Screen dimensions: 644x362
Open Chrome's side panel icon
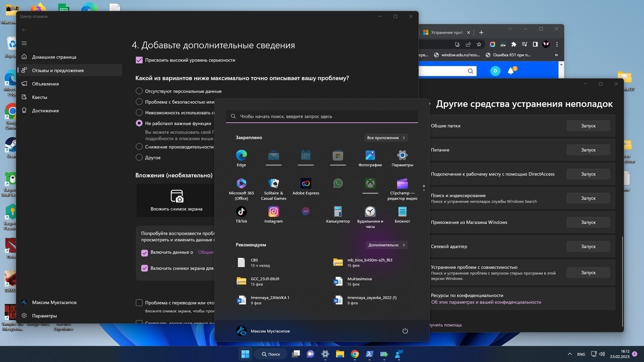click(535, 44)
